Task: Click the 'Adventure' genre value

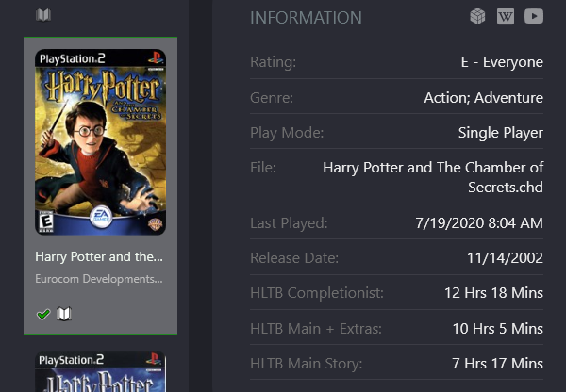Action: pos(509,98)
